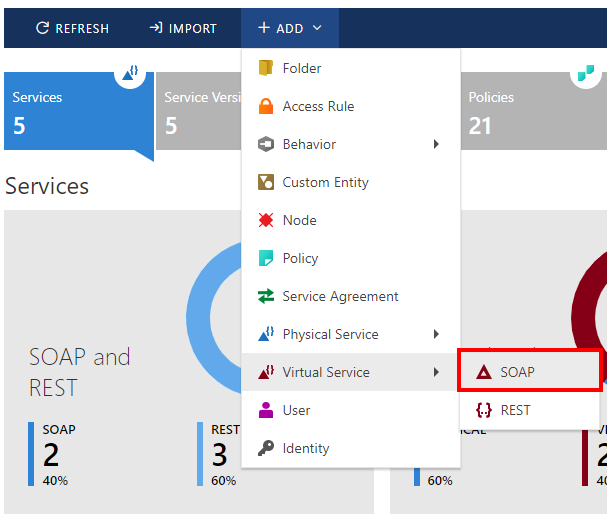Click the REST curly braces icon
Viewport: 607px width, 519px height.
(x=484, y=410)
